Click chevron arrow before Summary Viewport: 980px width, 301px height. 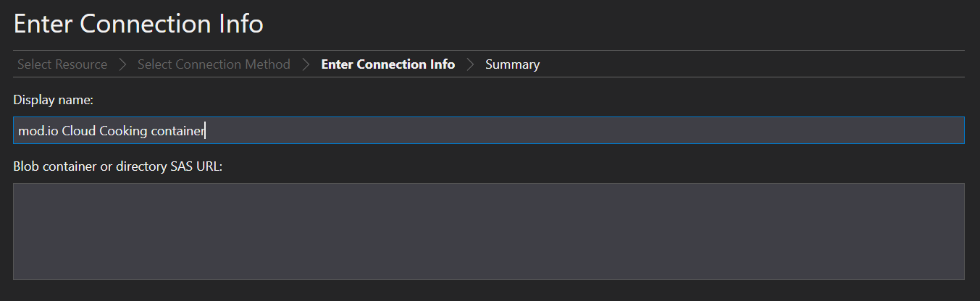[x=470, y=64]
